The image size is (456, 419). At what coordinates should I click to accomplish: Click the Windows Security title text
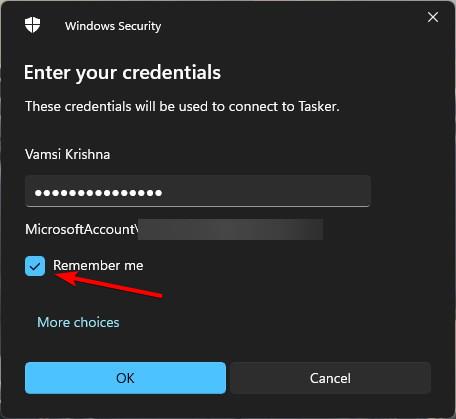(113, 26)
